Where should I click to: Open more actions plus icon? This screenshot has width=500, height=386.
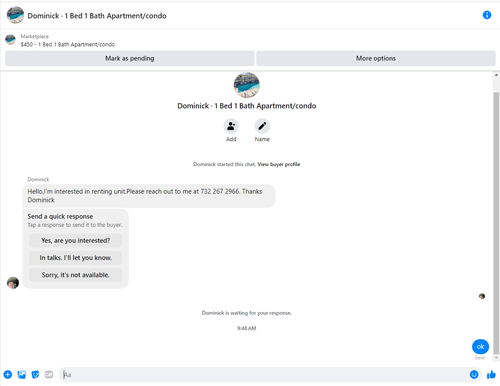click(x=8, y=374)
